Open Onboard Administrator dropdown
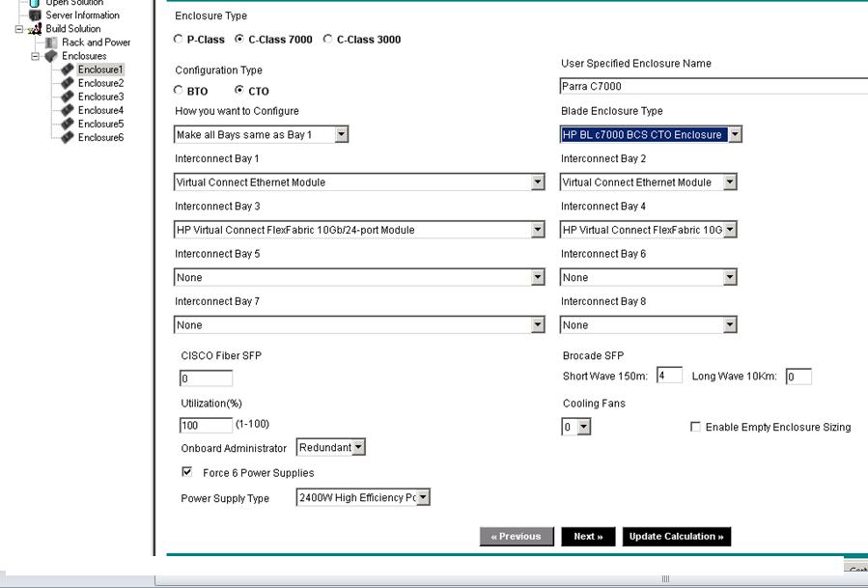The width and height of the screenshot is (868, 588). pyautogui.click(x=331, y=447)
